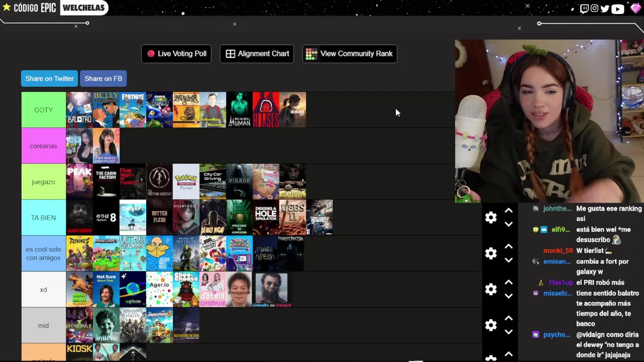Click chat username Flex1up
Screen dimensions: 644x362
point(561,283)
